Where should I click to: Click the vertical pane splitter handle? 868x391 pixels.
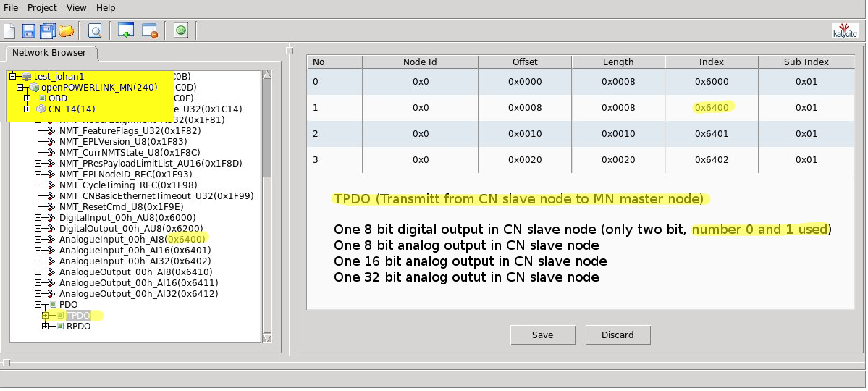click(x=289, y=51)
